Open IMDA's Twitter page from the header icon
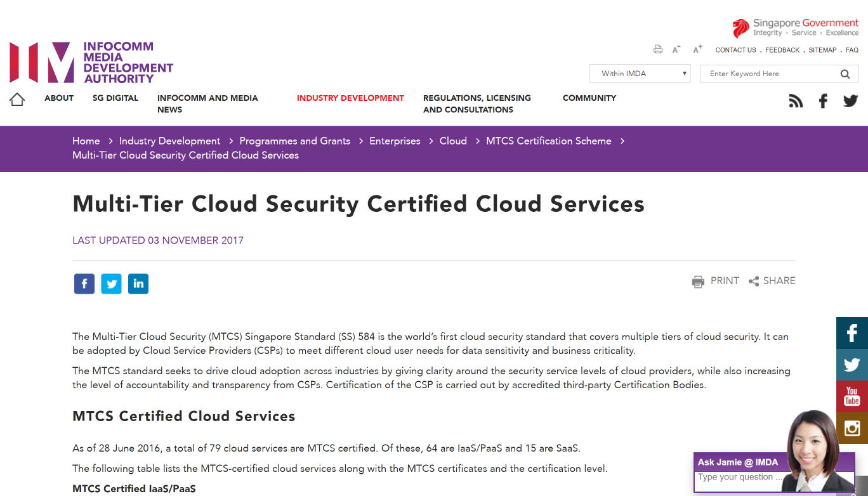This screenshot has width=868, height=496. click(850, 100)
